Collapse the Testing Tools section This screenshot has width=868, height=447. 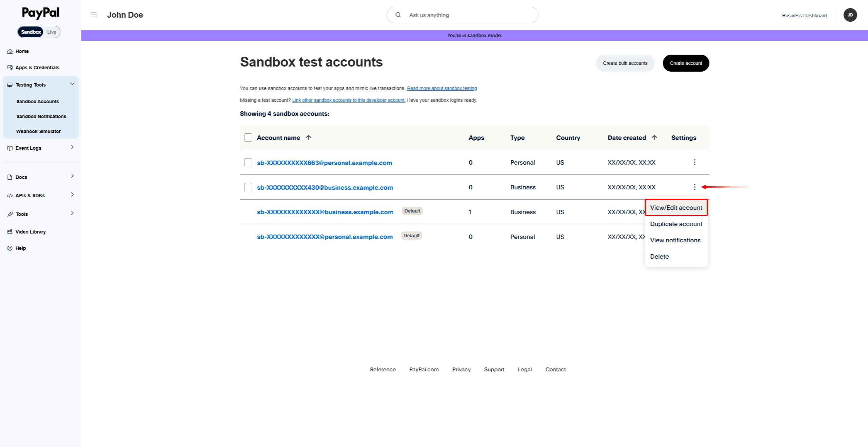(72, 84)
